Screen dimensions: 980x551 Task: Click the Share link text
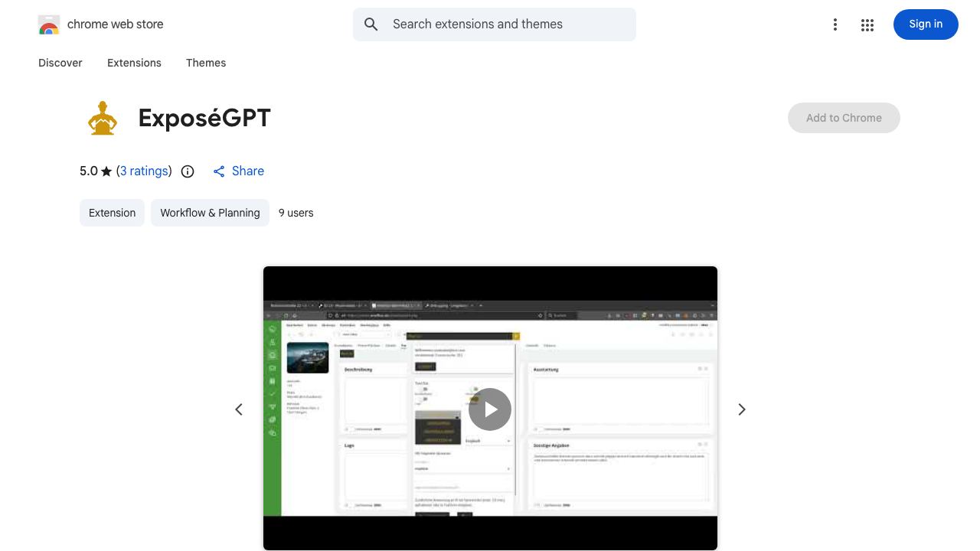(x=248, y=171)
